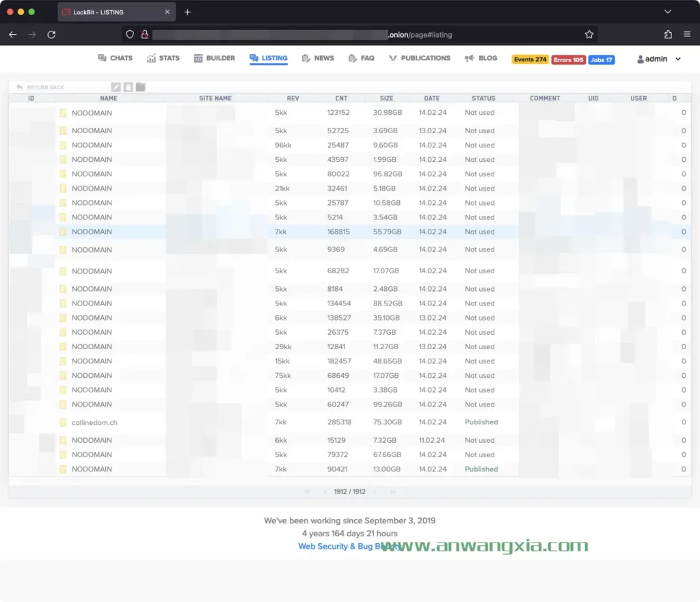Click the 182457 CNT cell
Screen dimensions: 700x602
(x=339, y=361)
